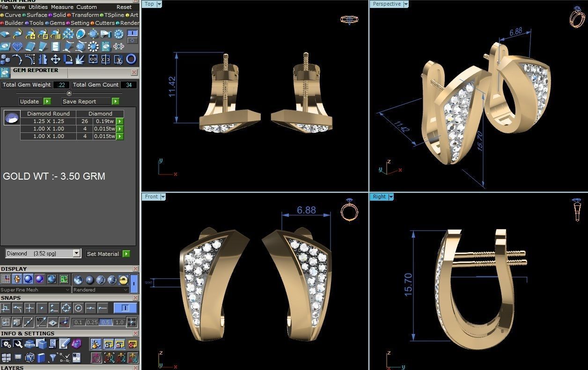
Task: Click green arrow beside 0.19tw row
Action: (x=120, y=121)
